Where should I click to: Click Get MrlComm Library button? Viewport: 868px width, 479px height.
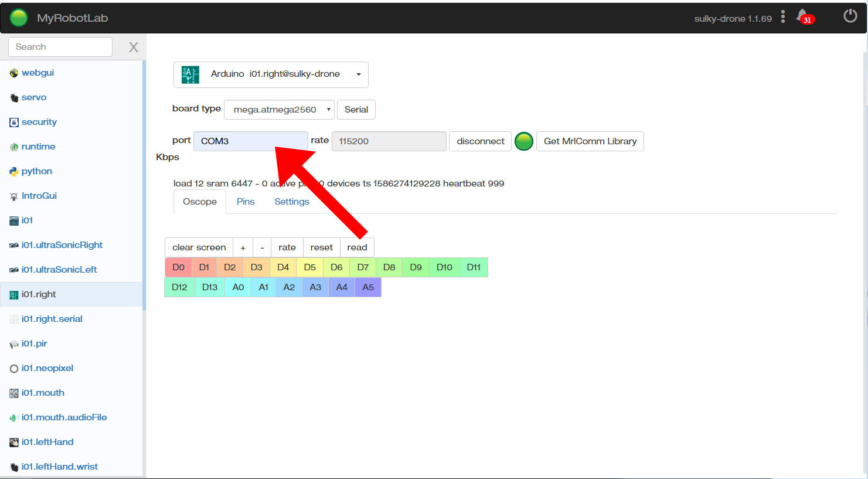[x=590, y=141]
